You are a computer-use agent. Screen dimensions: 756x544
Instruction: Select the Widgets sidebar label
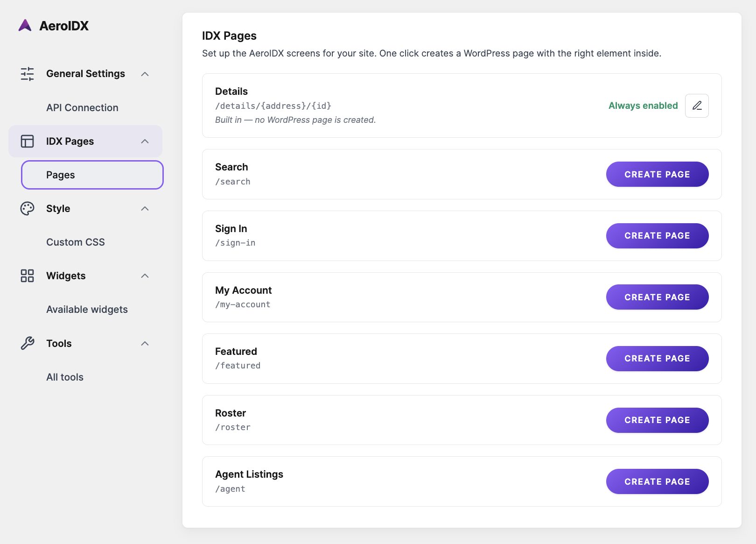coord(66,276)
